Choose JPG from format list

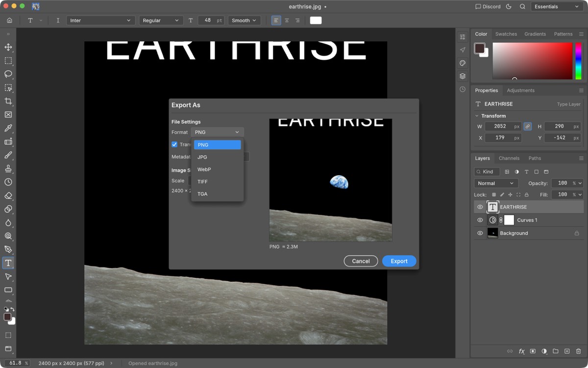point(218,157)
